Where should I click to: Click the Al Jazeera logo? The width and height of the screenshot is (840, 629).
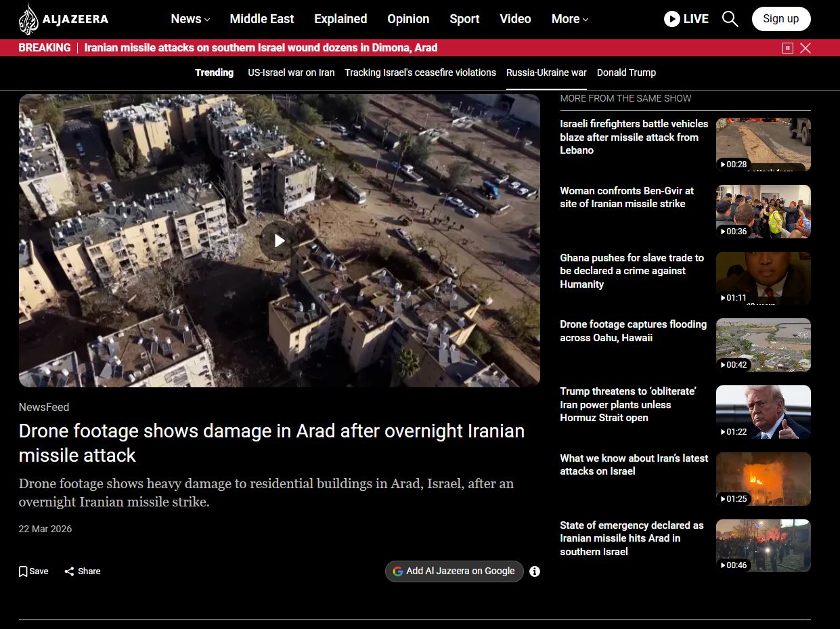click(63, 19)
